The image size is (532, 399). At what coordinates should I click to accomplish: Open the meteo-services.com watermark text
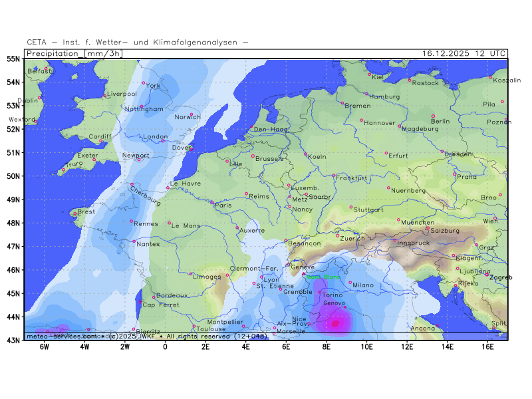pyautogui.click(x=61, y=336)
